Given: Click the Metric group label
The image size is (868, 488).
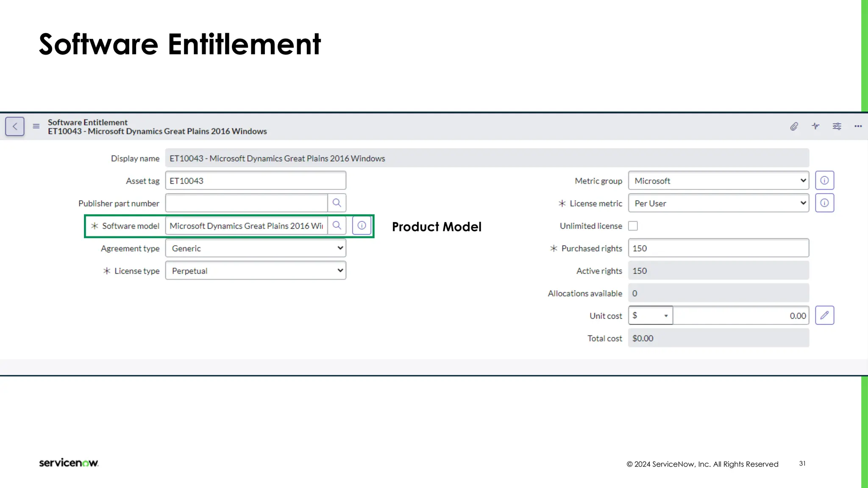Looking at the screenshot, I should tap(598, 181).
